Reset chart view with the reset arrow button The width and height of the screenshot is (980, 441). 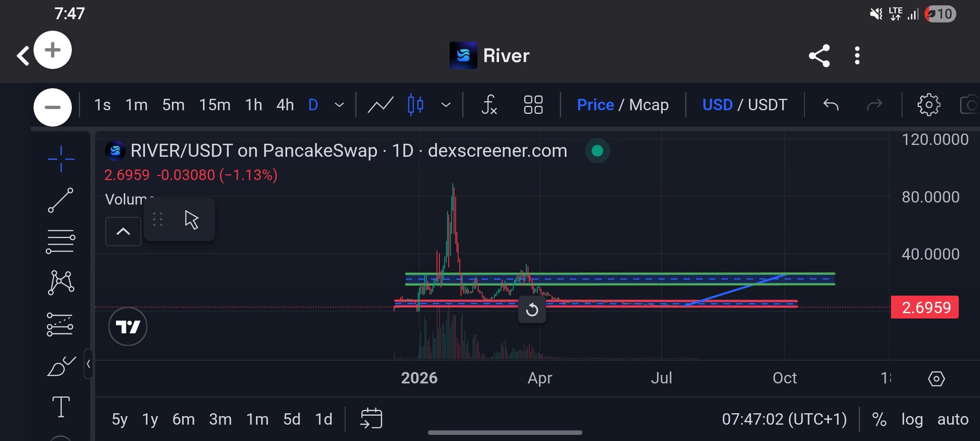[x=532, y=310]
